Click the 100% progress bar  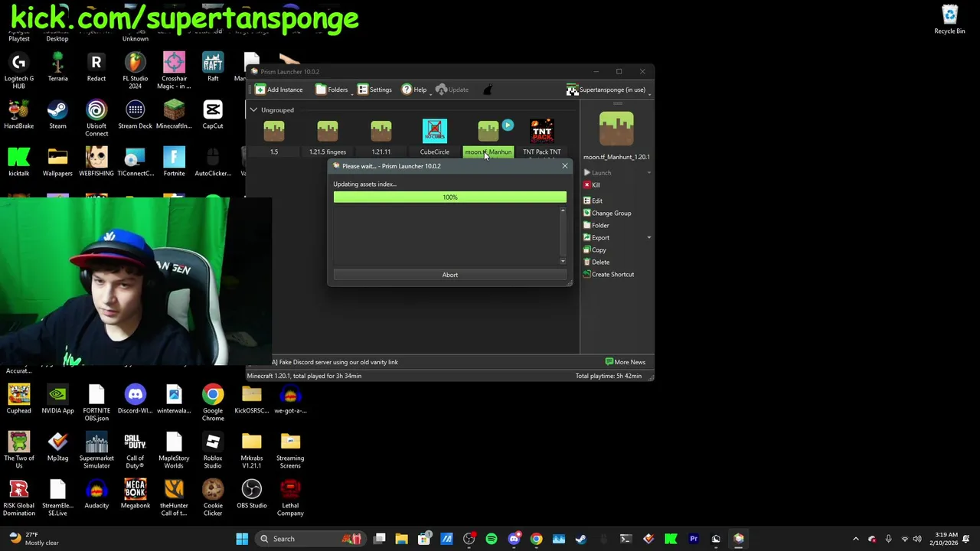point(450,197)
